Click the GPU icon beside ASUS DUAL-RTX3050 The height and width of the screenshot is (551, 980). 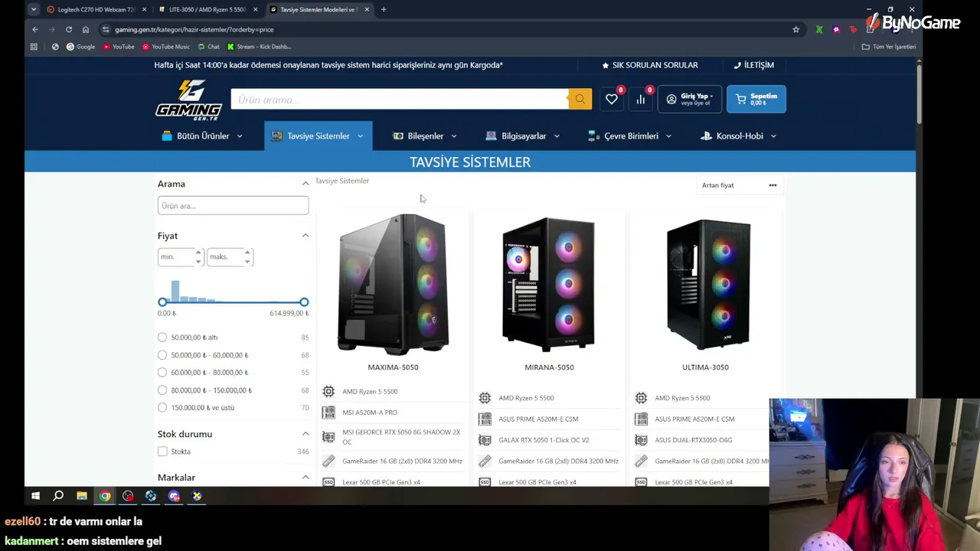click(x=641, y=440)
